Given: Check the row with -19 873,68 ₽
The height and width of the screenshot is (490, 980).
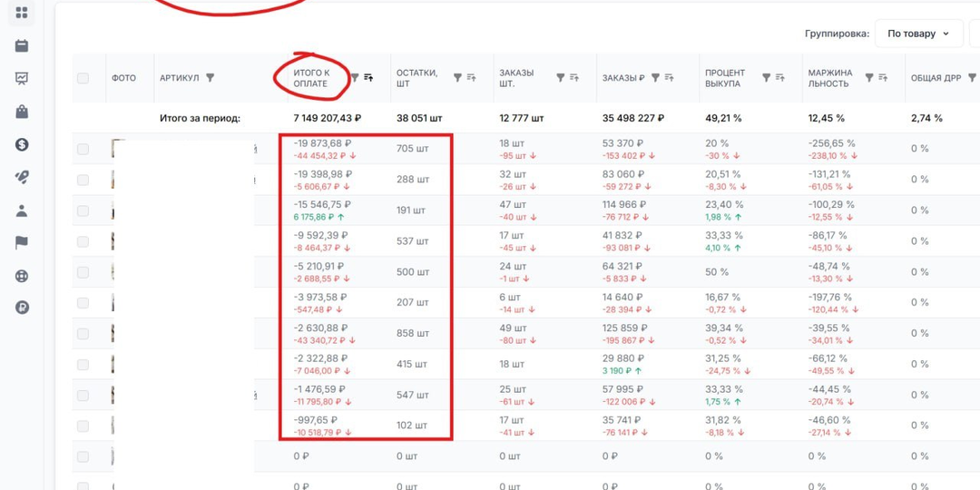Looking at the screenshot, I should coord(83,149).
